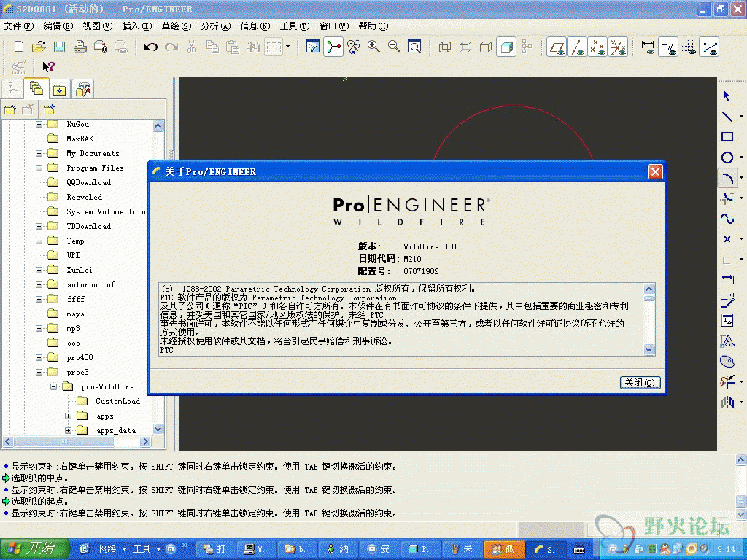Open Line tool flyout arrow
The image size is (747, 560).
(741, 116)
